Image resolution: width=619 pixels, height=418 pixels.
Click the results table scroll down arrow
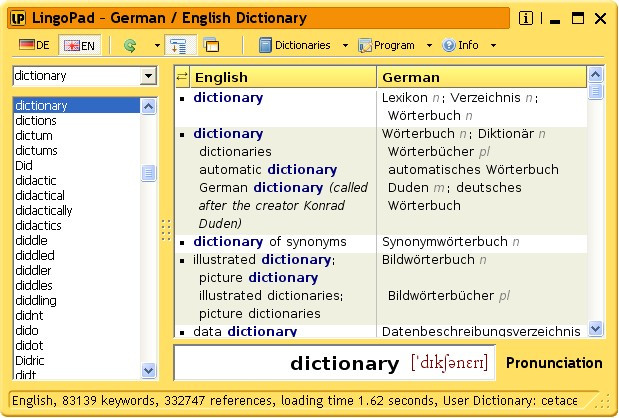pyautogui.click(x=595, y=328)
